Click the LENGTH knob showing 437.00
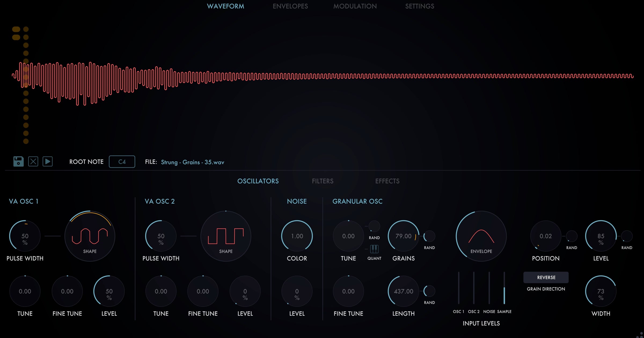Image resolution: width=644 pixels, height=338 pixels. (x=404, y=291)
